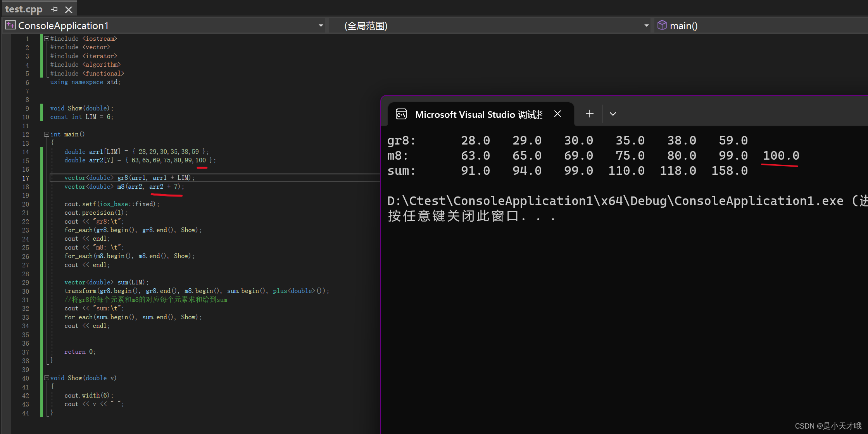Click '#include <functional>' on line 5
Image resolution: width=868 pixels, height=434 pixels.
pyautogui.click(x=87, y=74)
